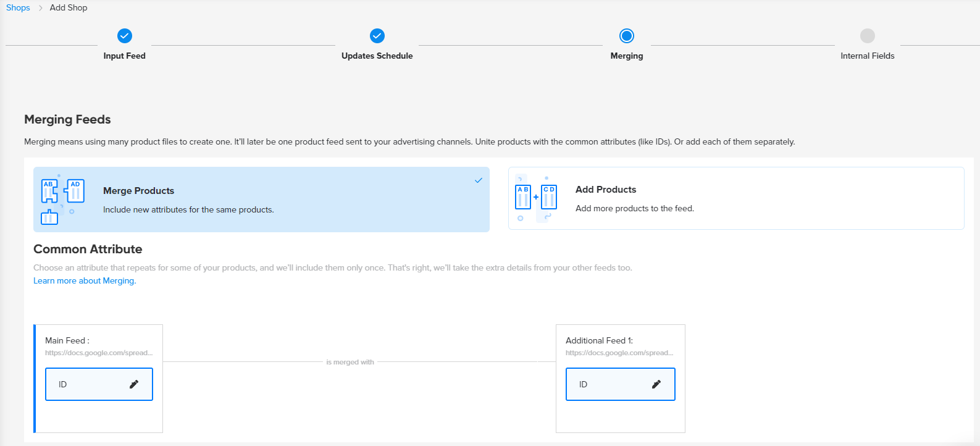Viewport: 980px width, 446px height.
Task: Click the Internal Fields step circle icon
Action: point(868,36)
